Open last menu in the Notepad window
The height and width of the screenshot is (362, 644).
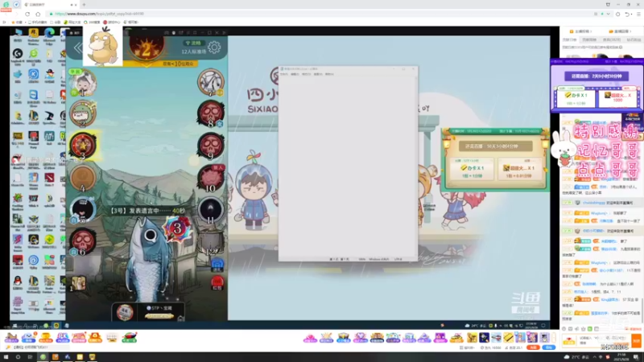pyautogui.click(x=330, y=74)
